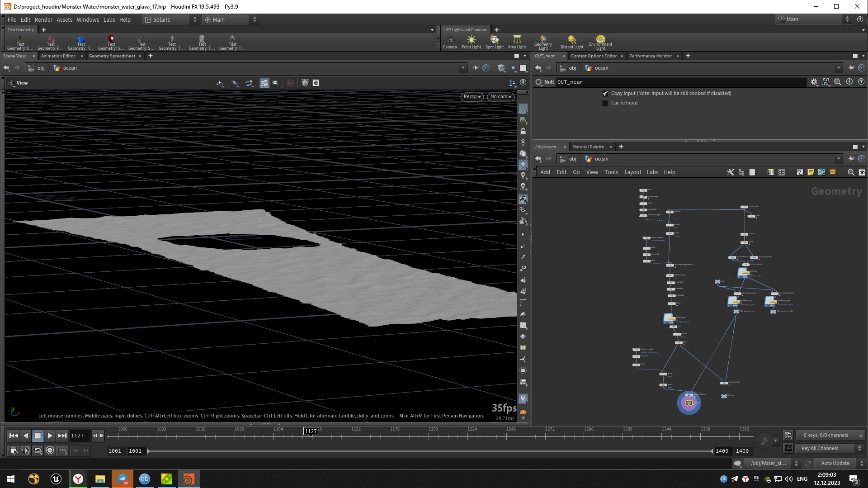Select the Distant Light tool

572,42
